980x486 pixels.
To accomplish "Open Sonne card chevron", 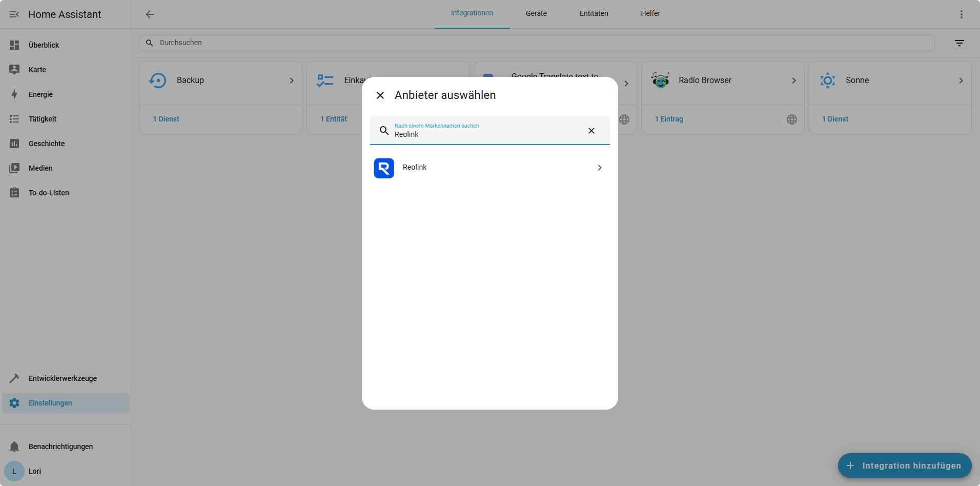I will (x=961, y=80).
